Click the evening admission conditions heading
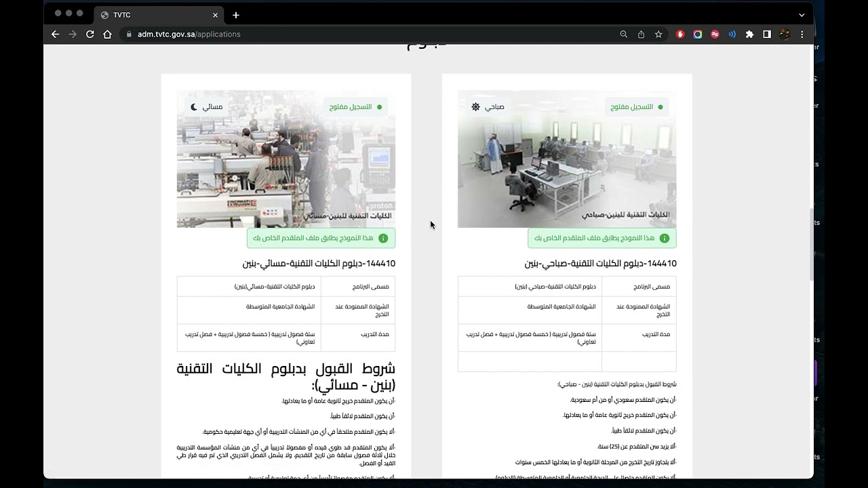This screenshot has height=488, width=868. [286, 376]
